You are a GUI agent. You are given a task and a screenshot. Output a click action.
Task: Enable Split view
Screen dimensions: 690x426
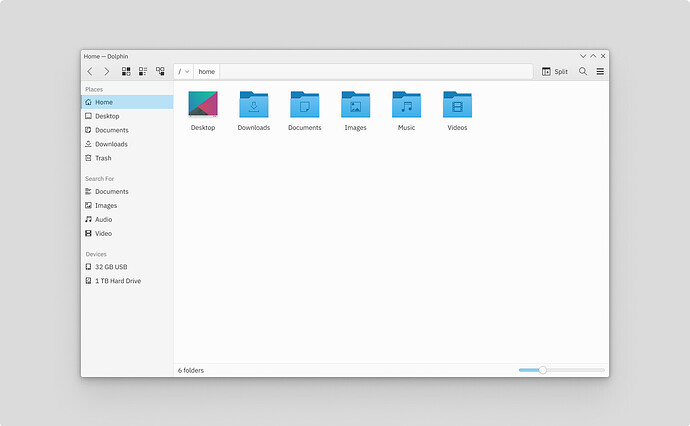tap(555, 72)
